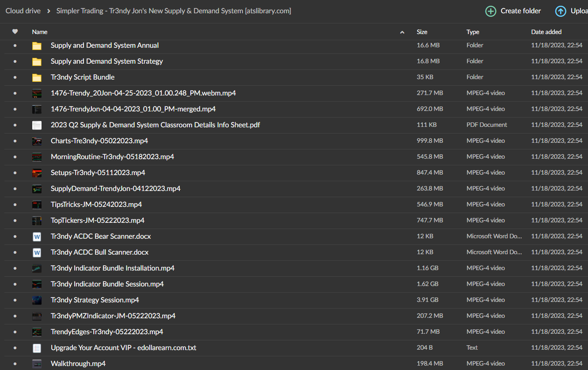Click the Create folder button label

pos(520,11)
